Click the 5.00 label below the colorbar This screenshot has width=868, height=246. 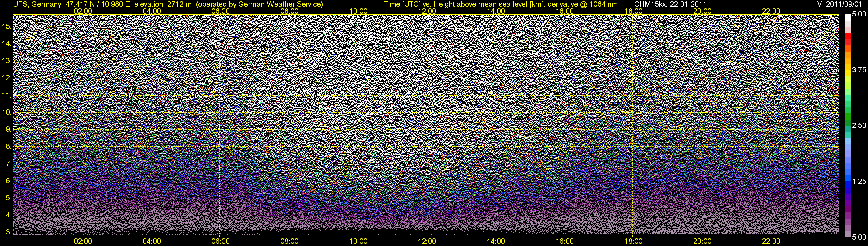859,238
